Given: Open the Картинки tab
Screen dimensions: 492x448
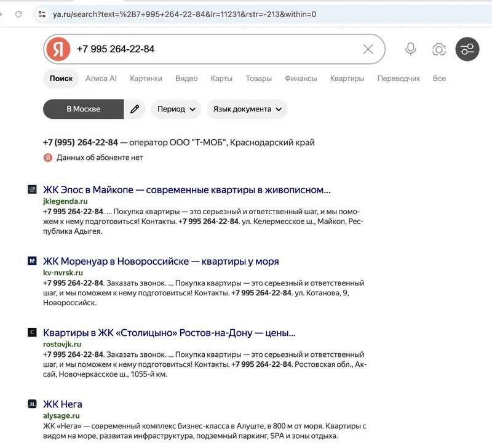Looking at the screenshot, I should click(146, 79).
